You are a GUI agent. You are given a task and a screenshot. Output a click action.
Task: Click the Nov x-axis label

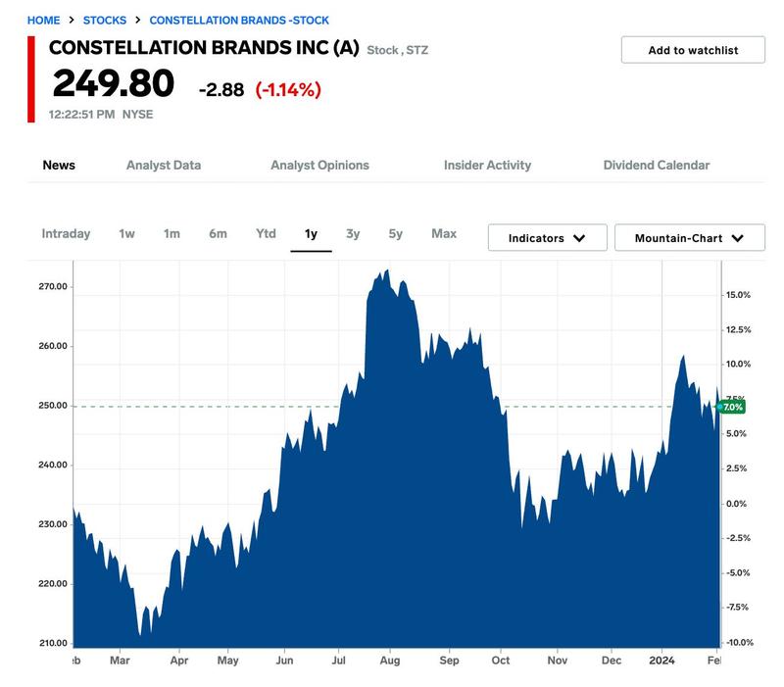557,661
